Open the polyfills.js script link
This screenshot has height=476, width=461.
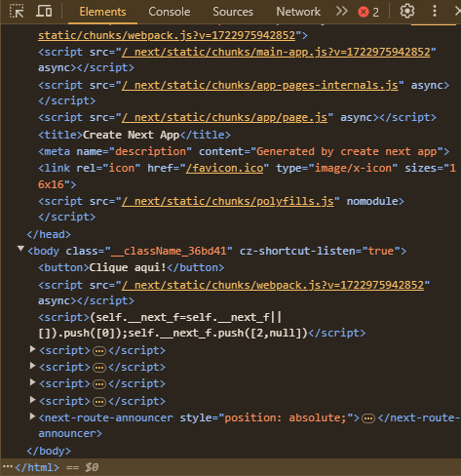(x=228, y=201)
